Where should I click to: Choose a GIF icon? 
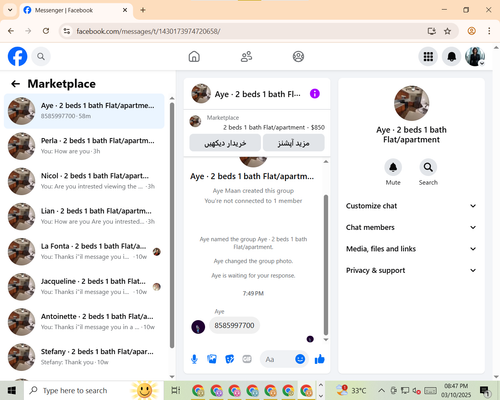(x=247, y=359)
